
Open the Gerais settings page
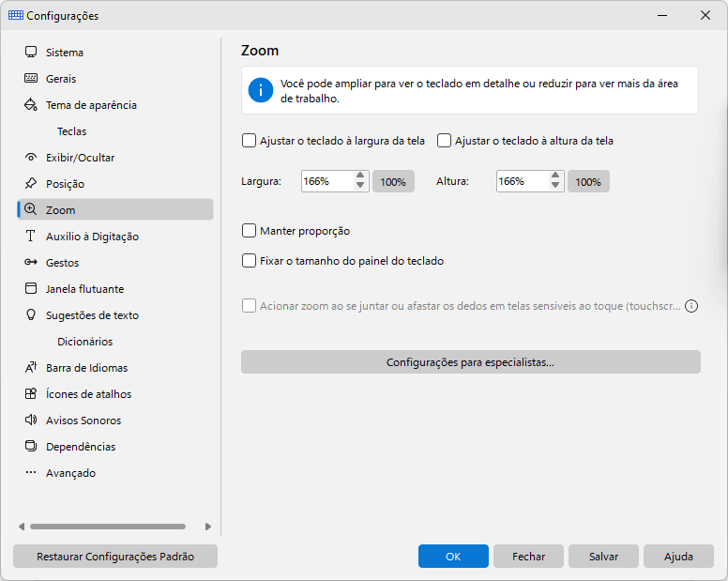tap(115, 79)
